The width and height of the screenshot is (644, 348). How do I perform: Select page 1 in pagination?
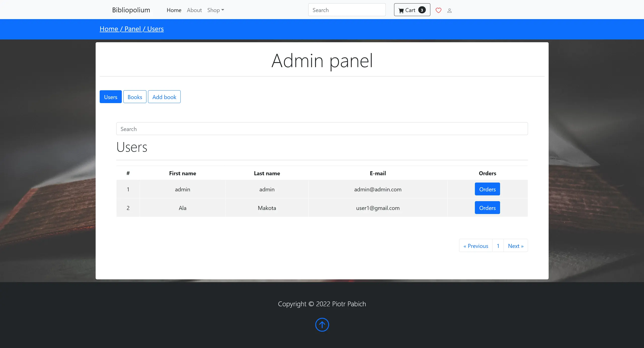coord(498,246)
